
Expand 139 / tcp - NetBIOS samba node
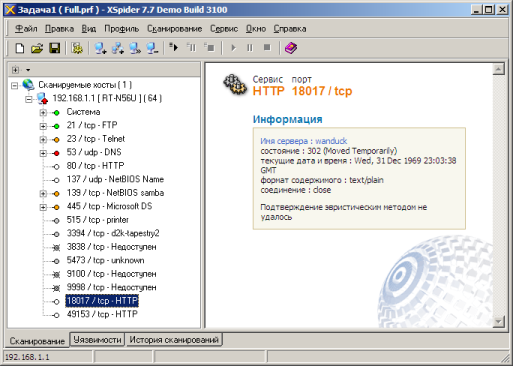coord(43,194)
